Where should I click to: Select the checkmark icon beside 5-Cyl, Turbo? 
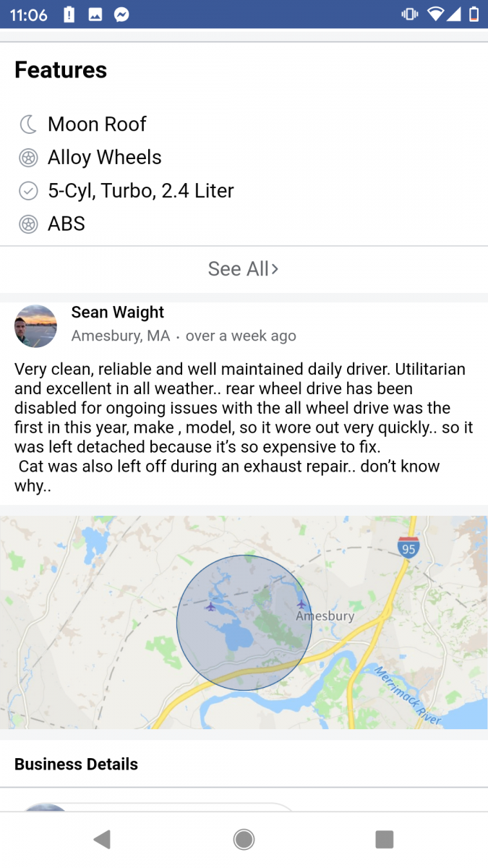[x=28, y=190]
